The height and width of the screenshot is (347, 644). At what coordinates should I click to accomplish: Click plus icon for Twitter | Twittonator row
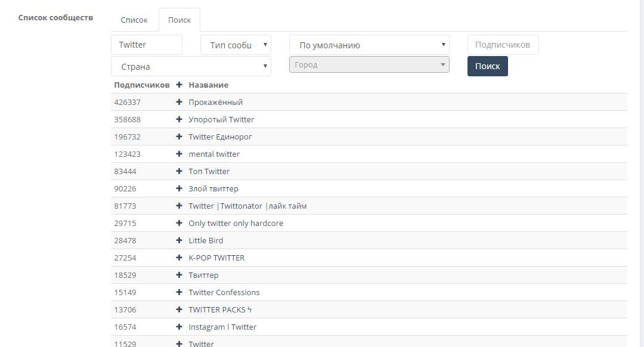tap(179, 205)
